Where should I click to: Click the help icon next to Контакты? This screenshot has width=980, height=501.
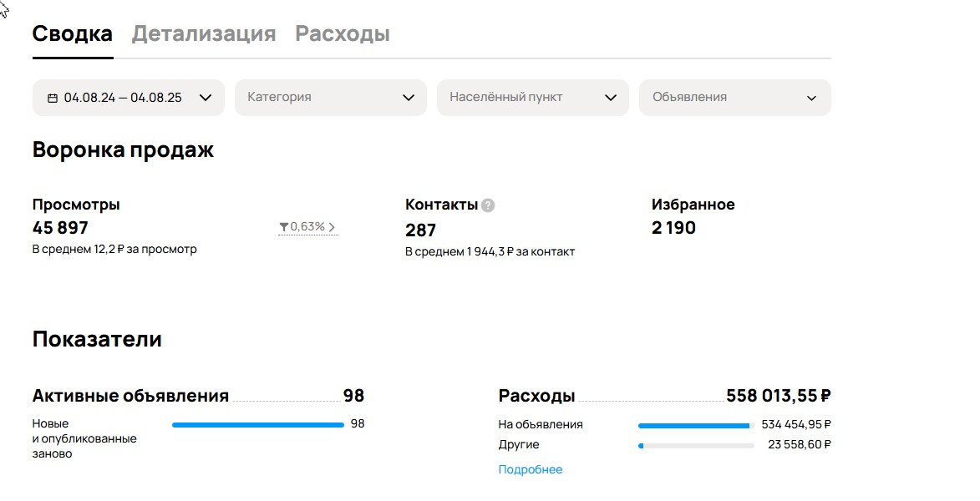pyautogui.click(x=488, y=205)
